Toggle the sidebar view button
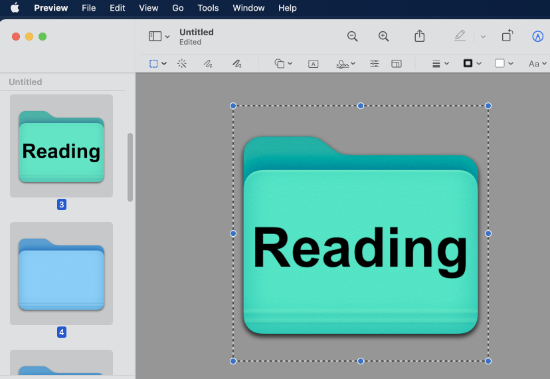This screenshot has width=550, height=379. [x=155, y=36]
